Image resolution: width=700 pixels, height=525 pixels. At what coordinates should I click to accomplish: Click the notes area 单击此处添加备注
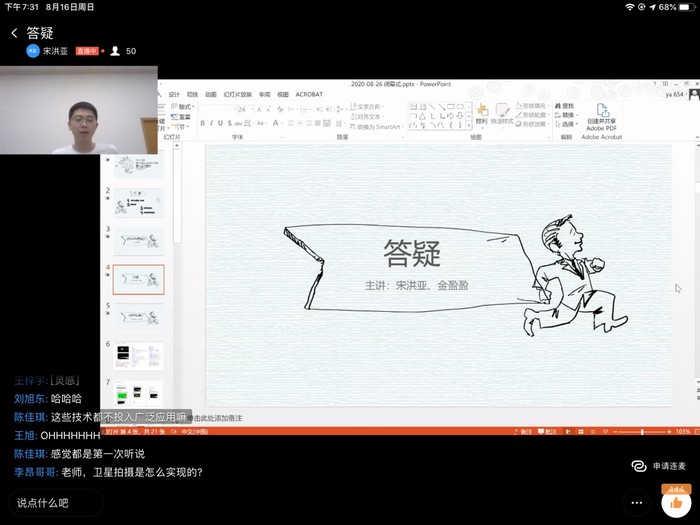click(216, 418)
